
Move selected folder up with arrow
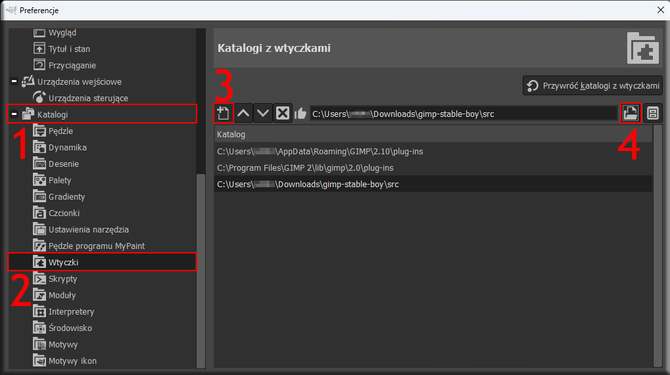pos(243,113)
